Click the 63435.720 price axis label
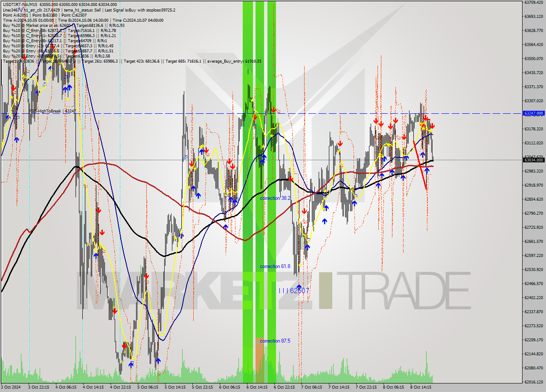This screenshot has height=392, width=546. pos(534,72)
